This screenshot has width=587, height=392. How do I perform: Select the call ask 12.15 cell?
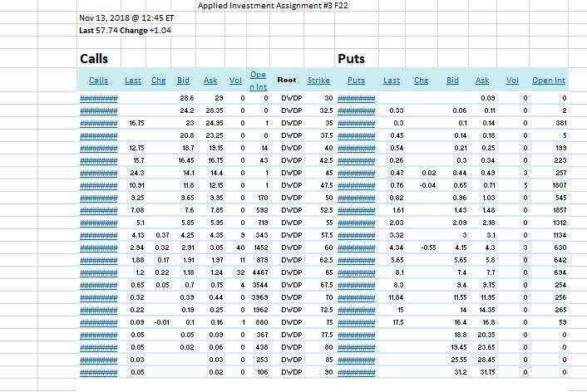coord(216,185)
